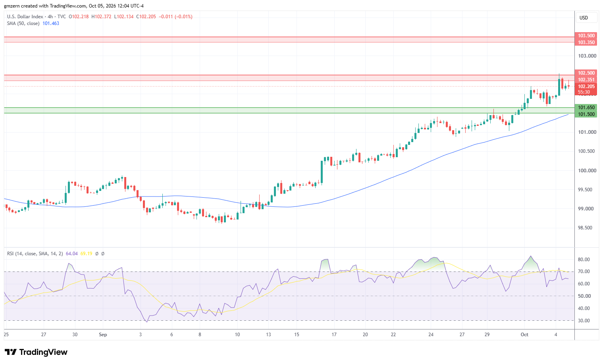
Task: Click 100.000 on the price axis
Action: point(587,171)
